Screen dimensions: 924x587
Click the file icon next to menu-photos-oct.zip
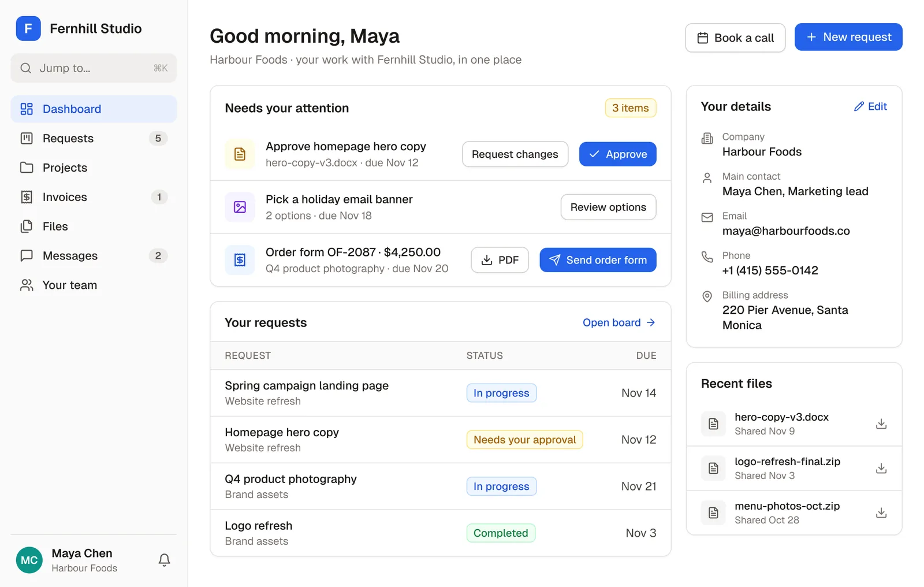(714, 512)
